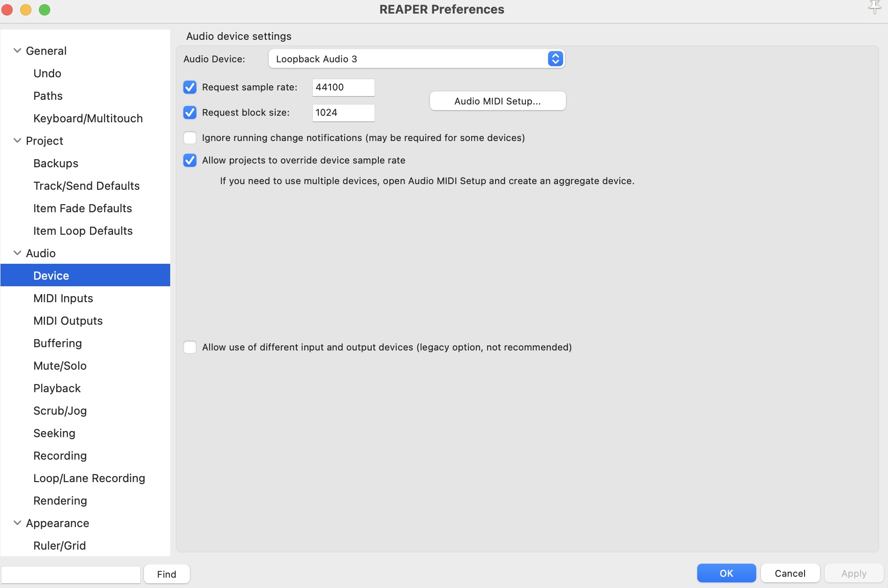Open Rendering preferences
The image size is (888, 588).
coord(60,500)
